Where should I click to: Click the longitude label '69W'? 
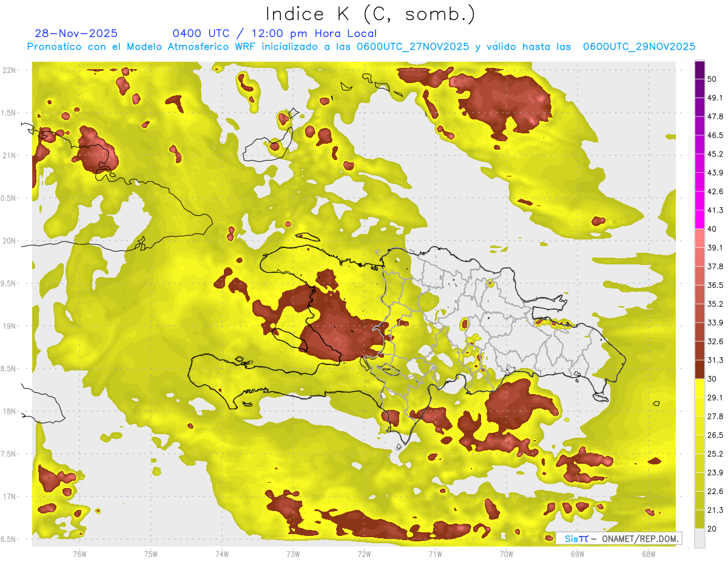[x=577, y=554]
